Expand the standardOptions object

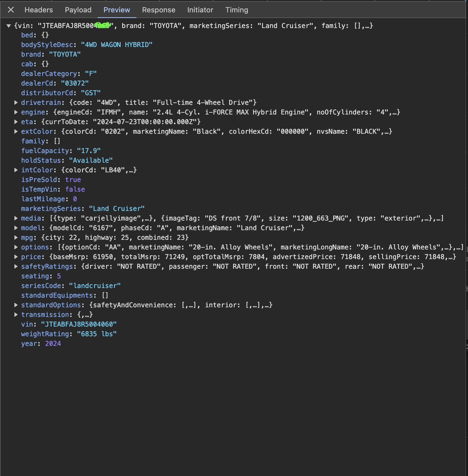16,305
